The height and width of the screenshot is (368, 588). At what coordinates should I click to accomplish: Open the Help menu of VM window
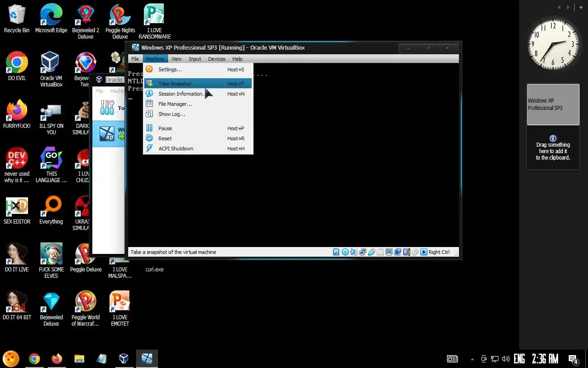coord(237,59)
